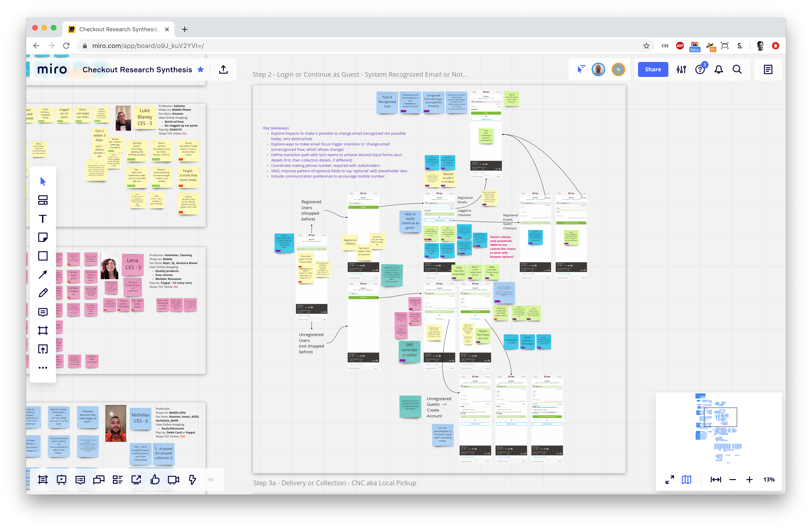Export the board with upload arrow icon
This screenshot has height=529, width=812.
pyautogui.click(x=223, y=69)
